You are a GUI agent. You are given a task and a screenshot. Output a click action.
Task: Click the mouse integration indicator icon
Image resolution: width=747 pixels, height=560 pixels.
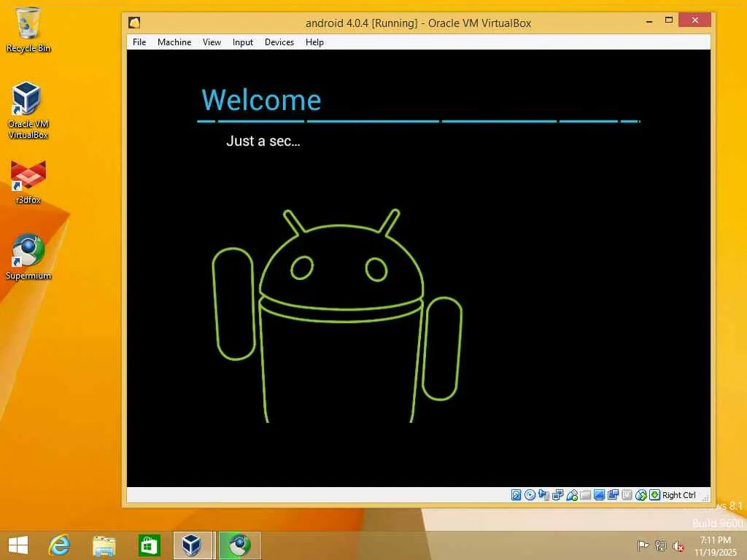[x=641, y=495]
